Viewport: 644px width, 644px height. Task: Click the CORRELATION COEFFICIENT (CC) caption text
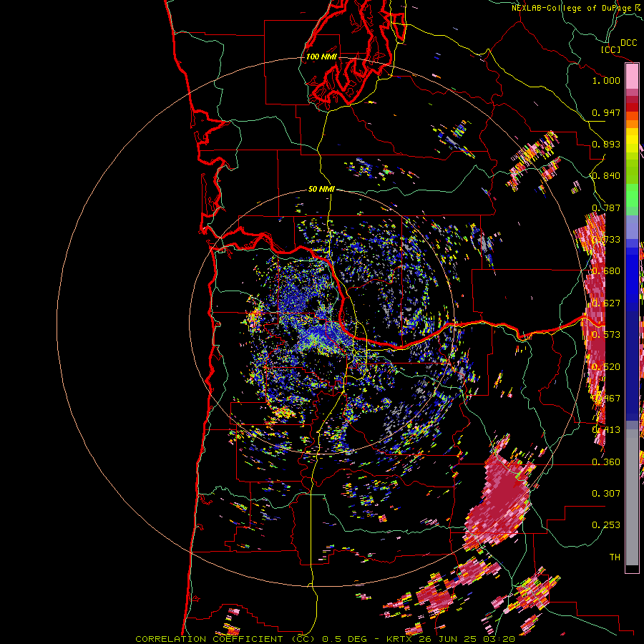pos(225,639)
